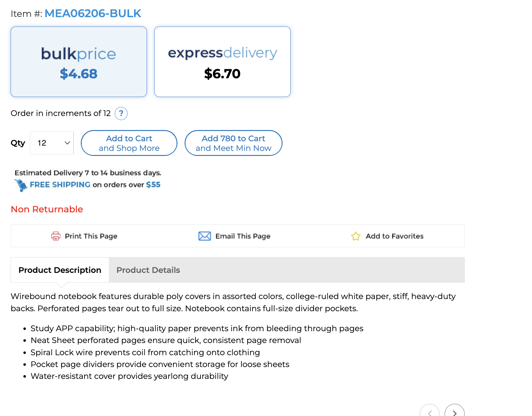Click Add to Favorites link
Viewport: 532px width, 416px height.
(x=394, y=236)
